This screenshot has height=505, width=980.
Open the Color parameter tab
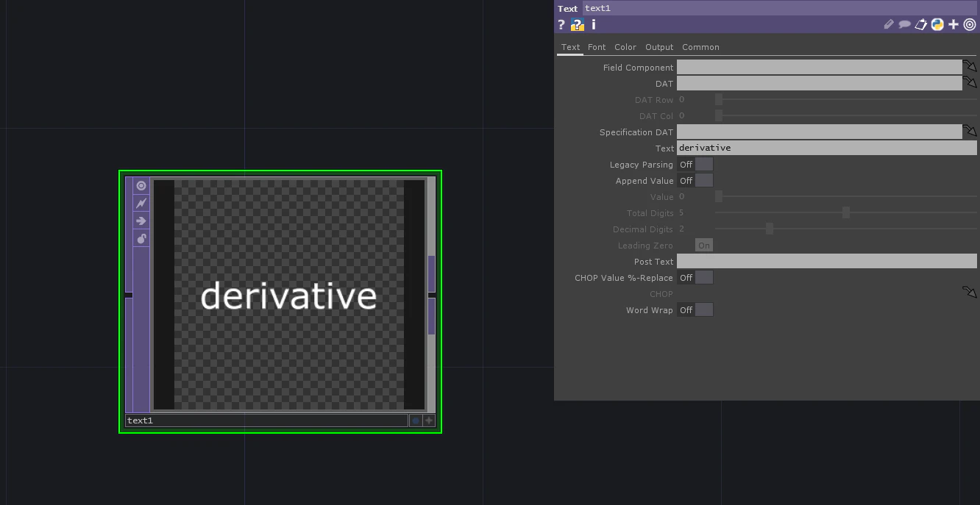click(x=625, y=47)
